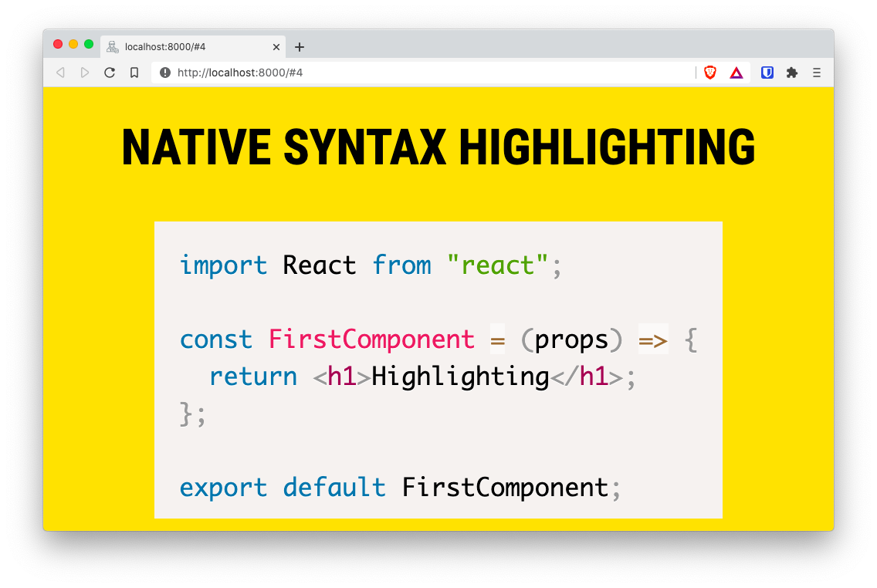Click the '=>' arrow operator
Viewport: 877px width, 588px height.
652,340
